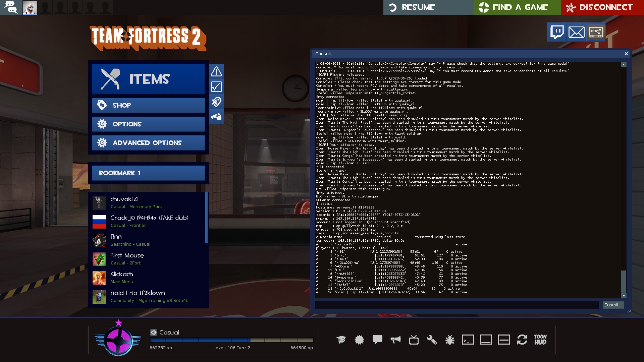This screenshot has width=644, height=362.
Task: Open the Twitch integration icon
Action: [557, 32]
